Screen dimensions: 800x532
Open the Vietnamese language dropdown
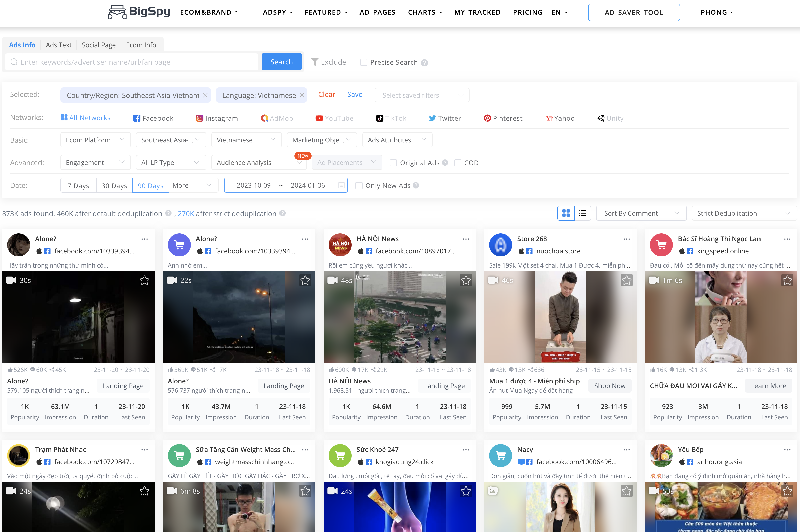coord(246,140)
